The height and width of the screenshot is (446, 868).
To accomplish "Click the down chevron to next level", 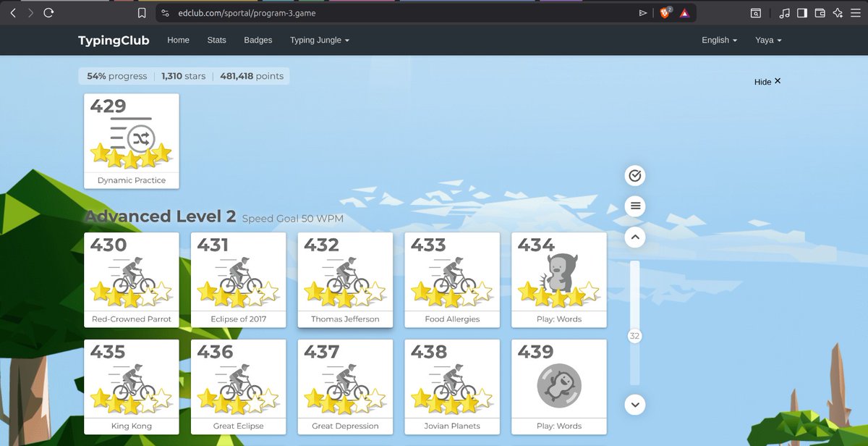I will (635, 404).
